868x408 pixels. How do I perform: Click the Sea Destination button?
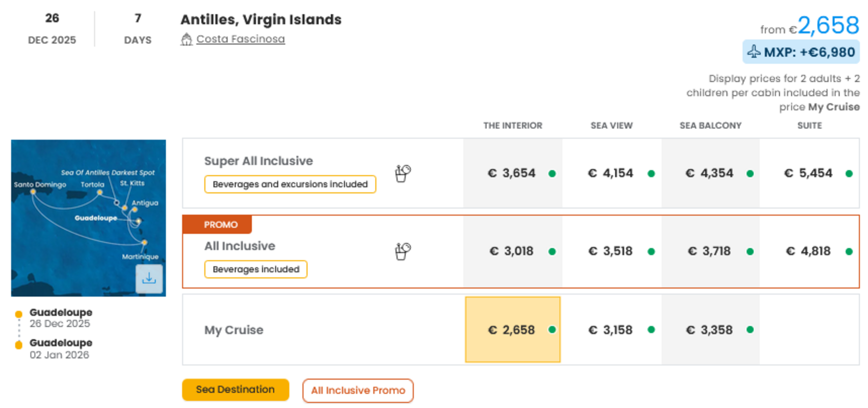(x=235, y=390)
